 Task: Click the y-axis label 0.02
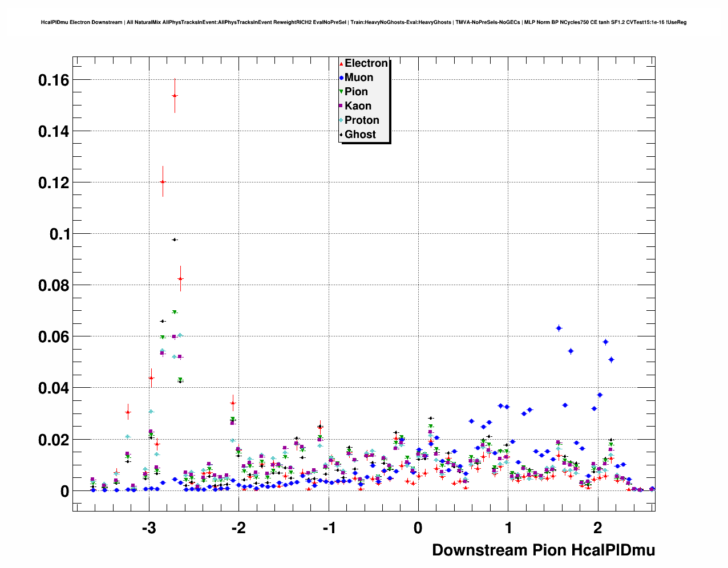pos(54,440)
